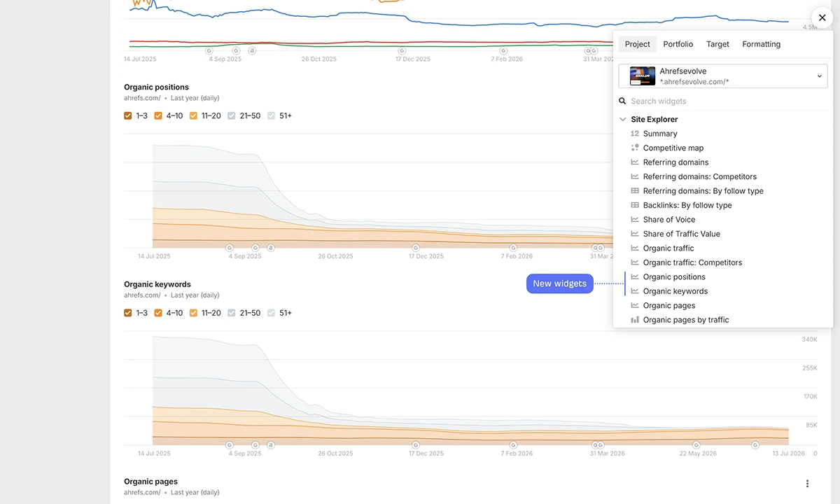Click the Organic positions chart title
Image resolution: width=840 pixels, height=504 pixels.
click(156, 87)
